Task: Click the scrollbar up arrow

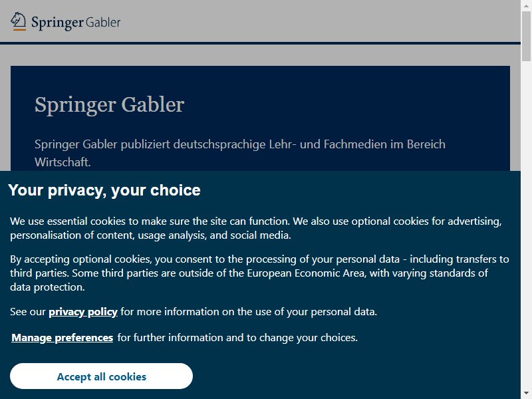Action: point(526,6)
